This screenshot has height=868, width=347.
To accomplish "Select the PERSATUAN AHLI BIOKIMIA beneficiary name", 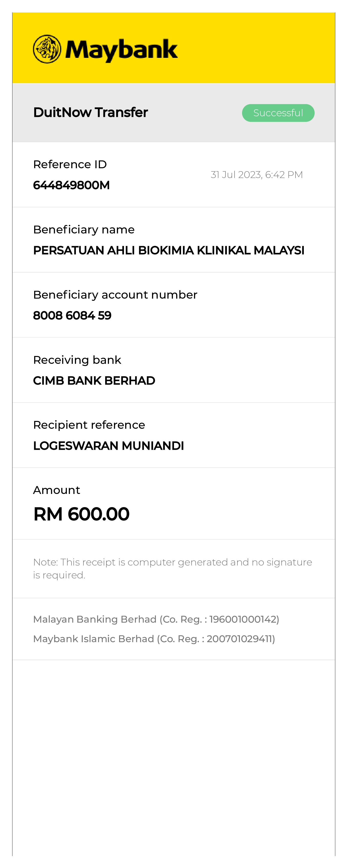I will tap(168, 250).
